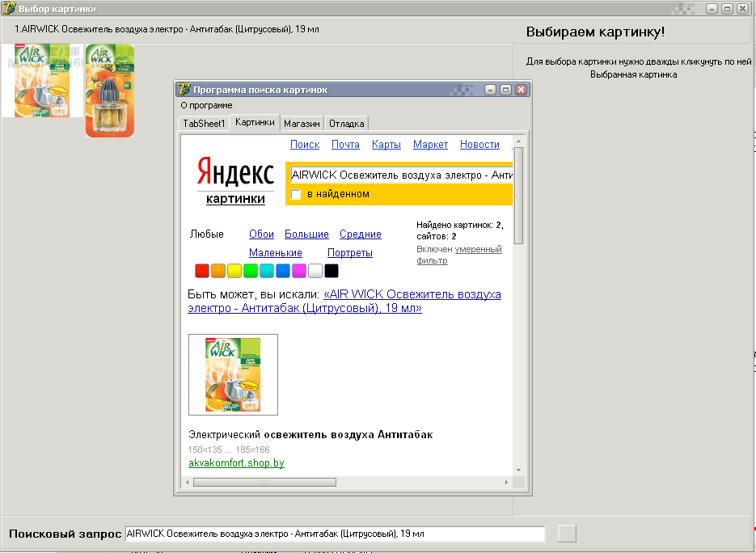Open the Поиск link
This screenshot has height=553, width=756.
305,144
